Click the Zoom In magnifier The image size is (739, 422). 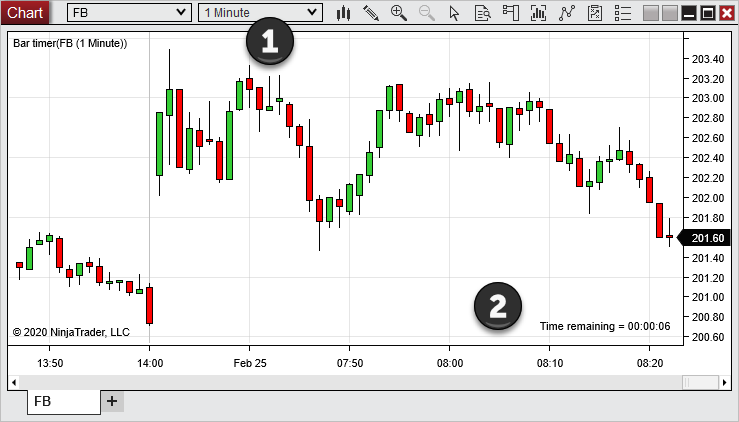click(399, 13)
